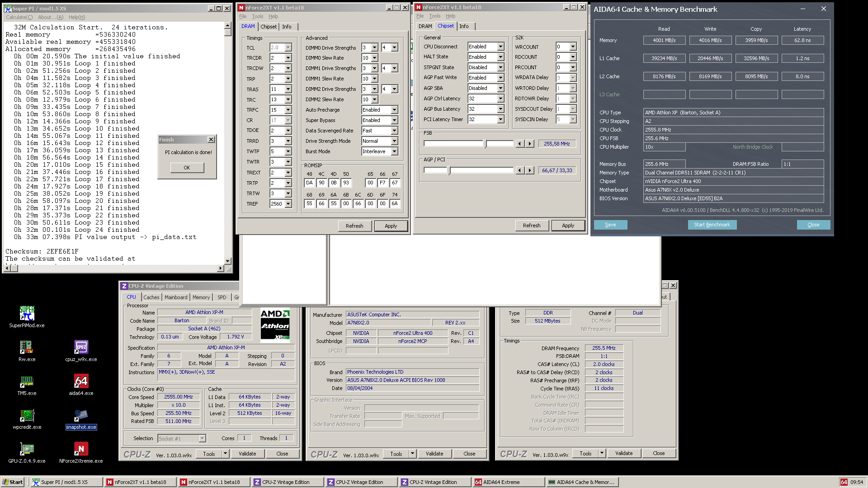Select SPD tab in CPU-Z
The height and width of the screenshot is (488, 868).
click(222, 297)
